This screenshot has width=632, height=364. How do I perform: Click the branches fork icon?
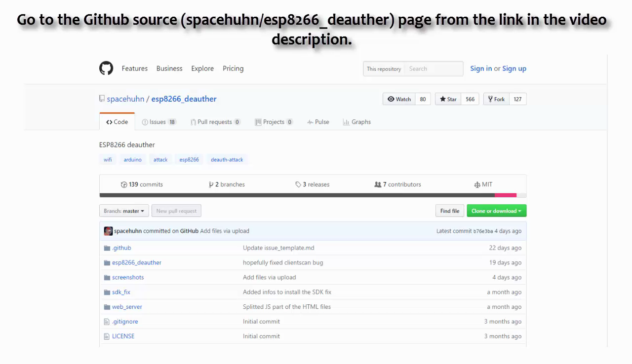pyautogui.click(x=211, y=184)
